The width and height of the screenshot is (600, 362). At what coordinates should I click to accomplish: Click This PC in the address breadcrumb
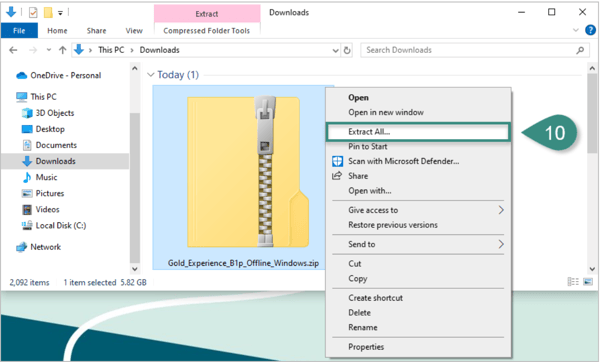click(x=111, y=50)
